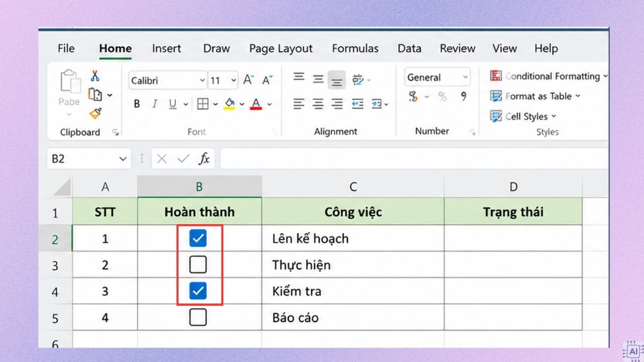Screen dimensions: 644x362
Task: Click the Accounting Number Format icon
Action: (413, 97)
